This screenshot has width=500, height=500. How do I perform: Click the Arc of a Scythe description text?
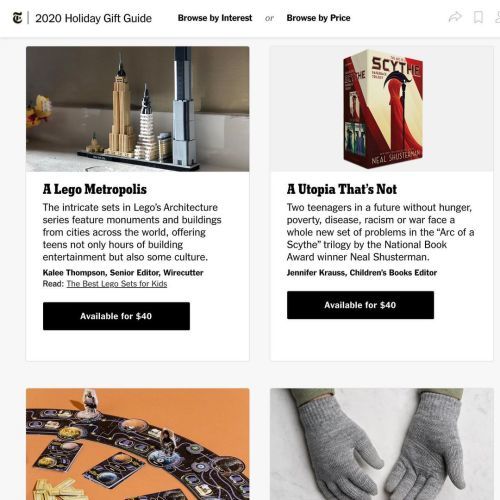[x=380, y=232]
